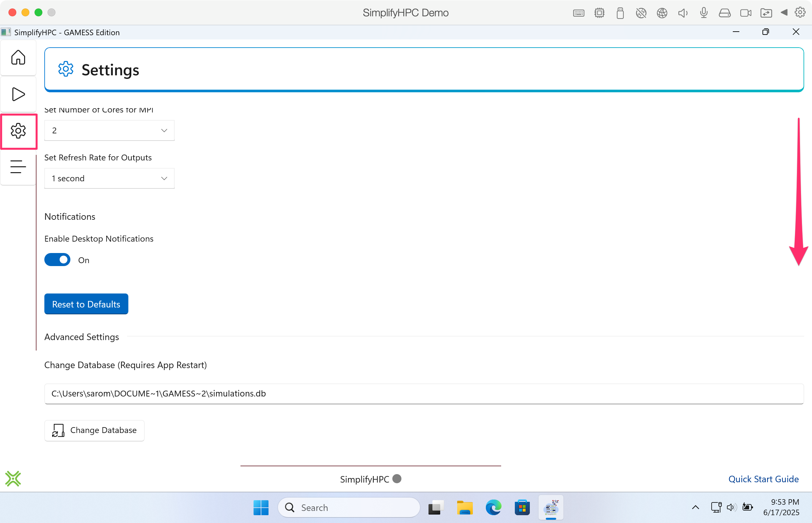Click the green SimplifyHPC logo icon
This screenshot has height=523, width=812.
coord(13,479)
